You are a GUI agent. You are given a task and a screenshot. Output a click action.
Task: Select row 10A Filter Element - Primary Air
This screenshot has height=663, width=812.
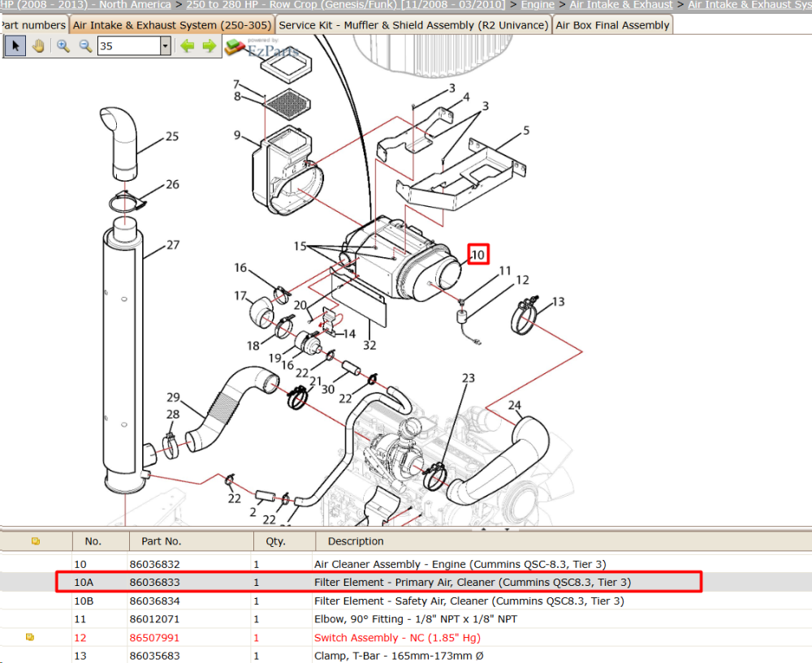pos(406,583)
